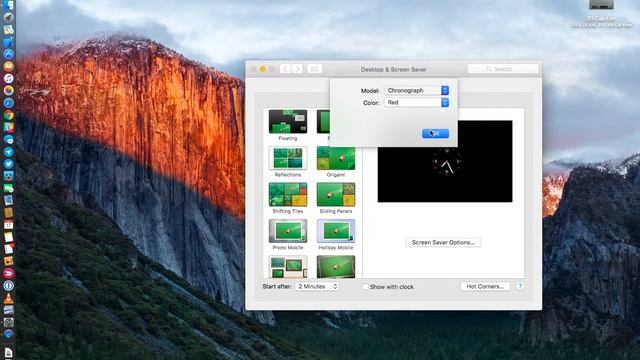The image size is (640, 360).
Task: Click the help question mark button
Action: coord(520,286)
